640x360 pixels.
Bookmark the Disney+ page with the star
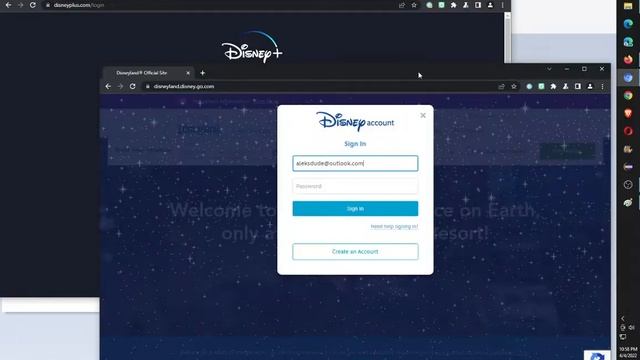coord(414,5)
